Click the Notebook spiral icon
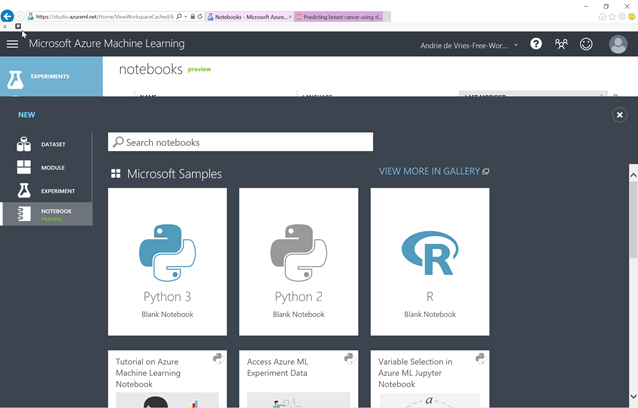 [x=24, y=214]
